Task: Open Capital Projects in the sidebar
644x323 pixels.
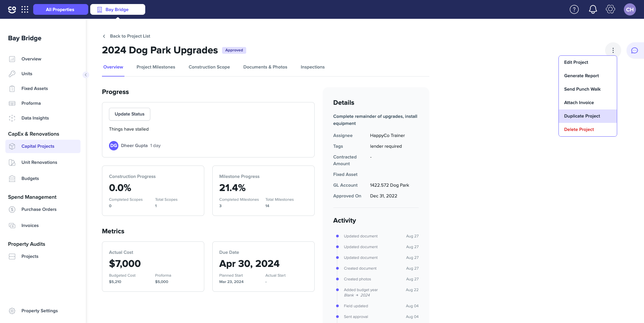Action: pos(43,146)
